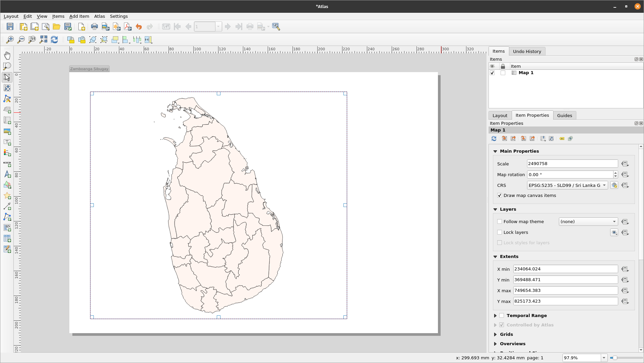The width and height of the screenshot is (644, 363).
Task: Toggle lock checkbox for Map 1
Action: [x=503, y=73]
